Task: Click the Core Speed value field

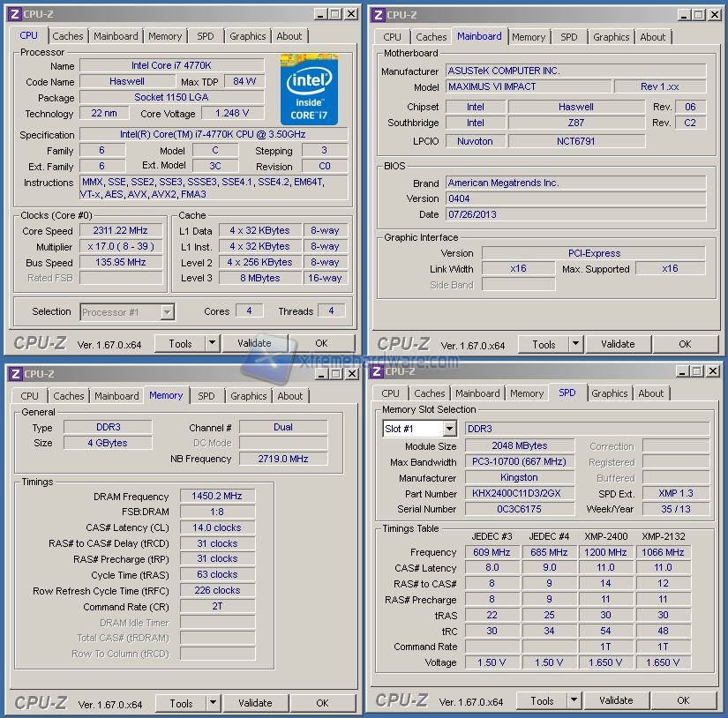Action: tap(121, 230)
